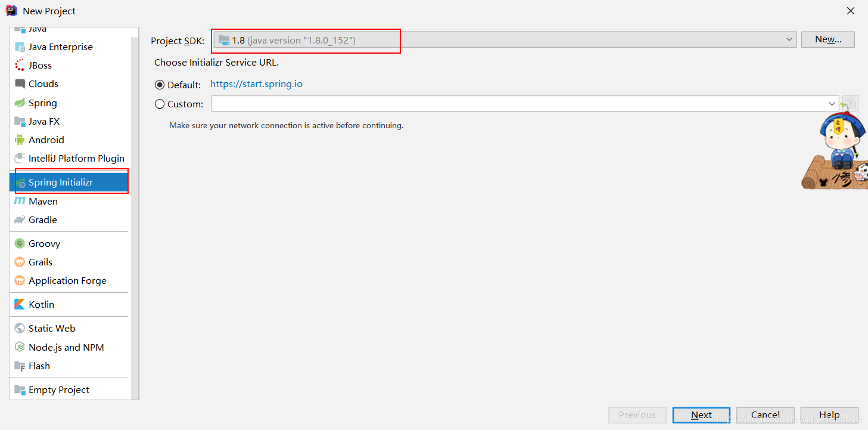Select Empty Project text entry
Viewport: 868px width, 430px height.
pos(59,390)
